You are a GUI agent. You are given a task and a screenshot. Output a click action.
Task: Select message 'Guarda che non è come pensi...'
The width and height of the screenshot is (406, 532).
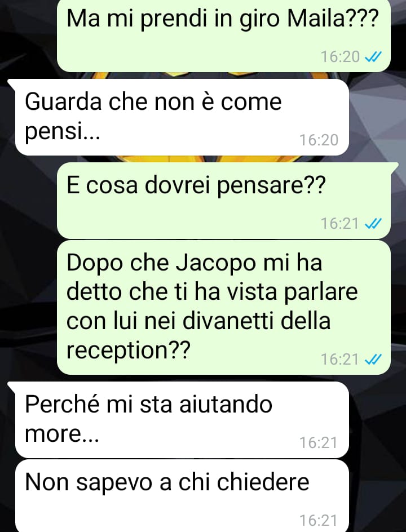182,117
